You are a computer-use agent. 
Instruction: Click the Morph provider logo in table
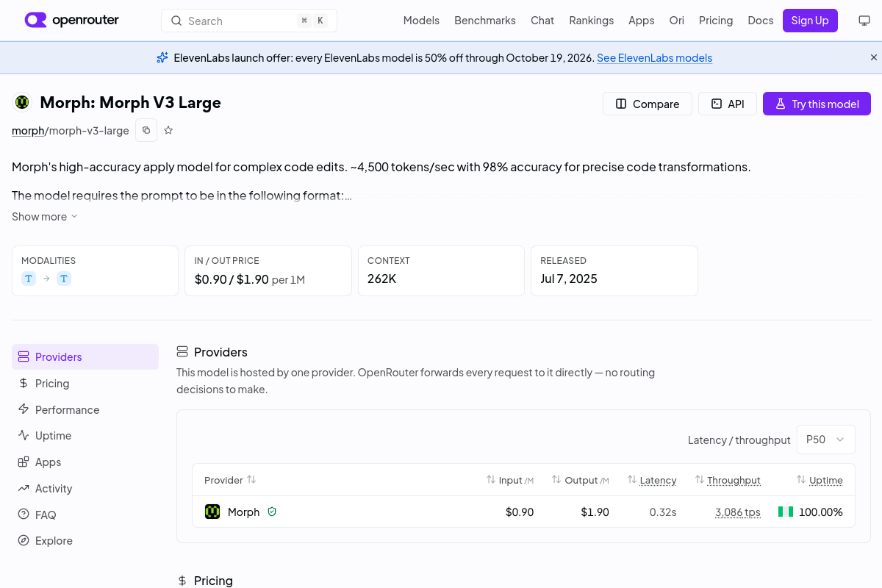click(212, 512)
